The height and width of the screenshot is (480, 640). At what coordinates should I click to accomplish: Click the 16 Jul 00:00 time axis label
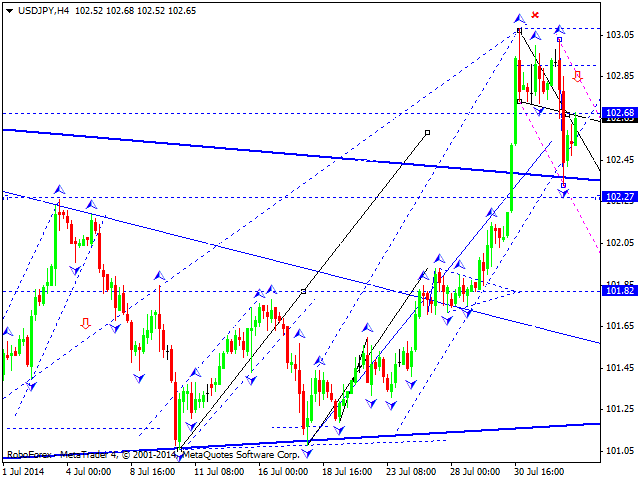[x=283, y=472]
